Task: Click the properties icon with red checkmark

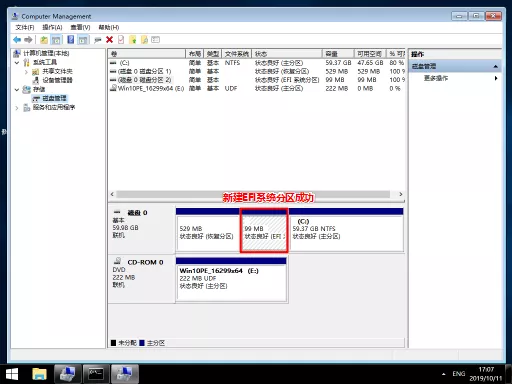Action: tap(121, 40)
